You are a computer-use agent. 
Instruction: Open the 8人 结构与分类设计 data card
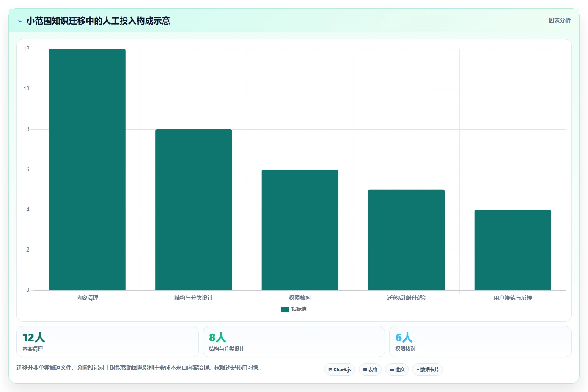(x=294, y=342)
